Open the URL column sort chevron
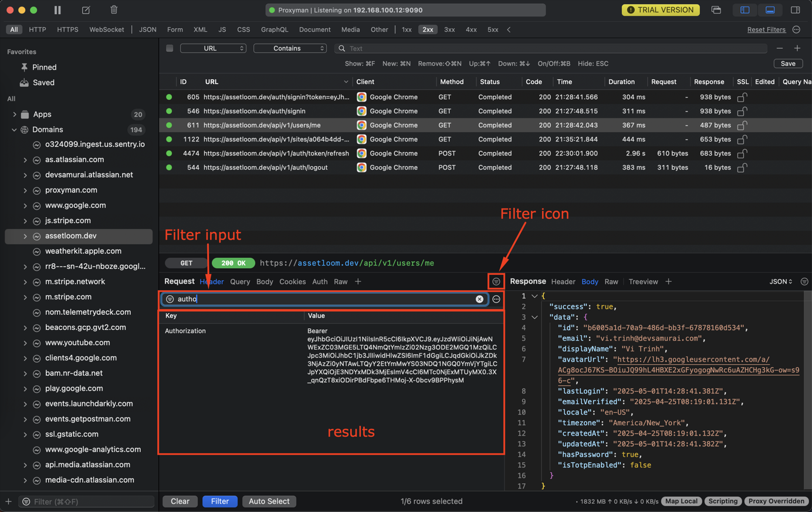Viewport: 812px width, 512px height. [346, 82]
